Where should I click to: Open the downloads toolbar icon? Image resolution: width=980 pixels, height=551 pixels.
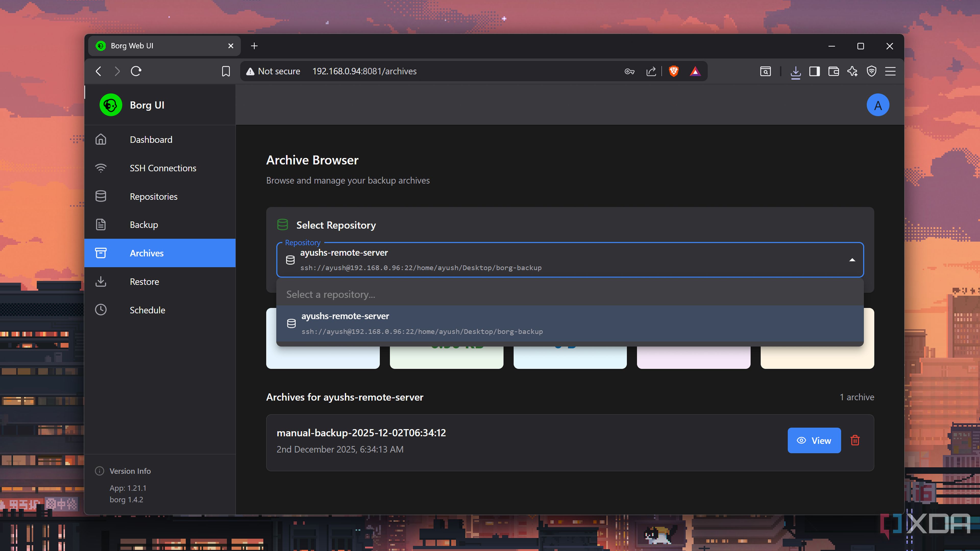795,72
